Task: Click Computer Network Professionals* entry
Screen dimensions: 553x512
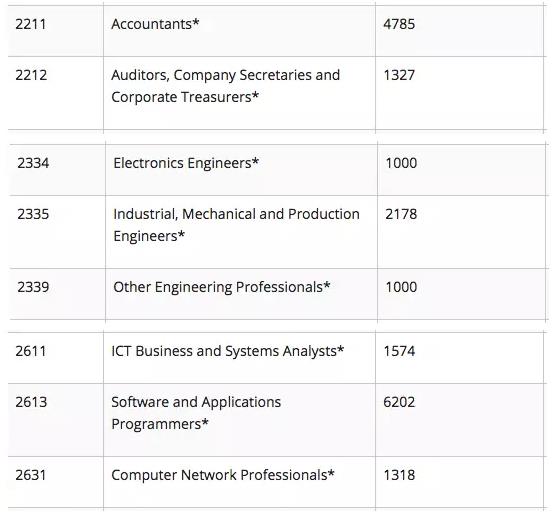Action: [223, 475]
